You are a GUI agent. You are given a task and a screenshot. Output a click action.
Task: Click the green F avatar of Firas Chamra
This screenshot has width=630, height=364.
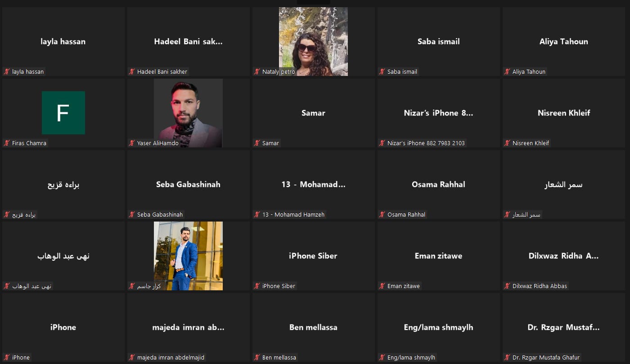tap(63, 113)
